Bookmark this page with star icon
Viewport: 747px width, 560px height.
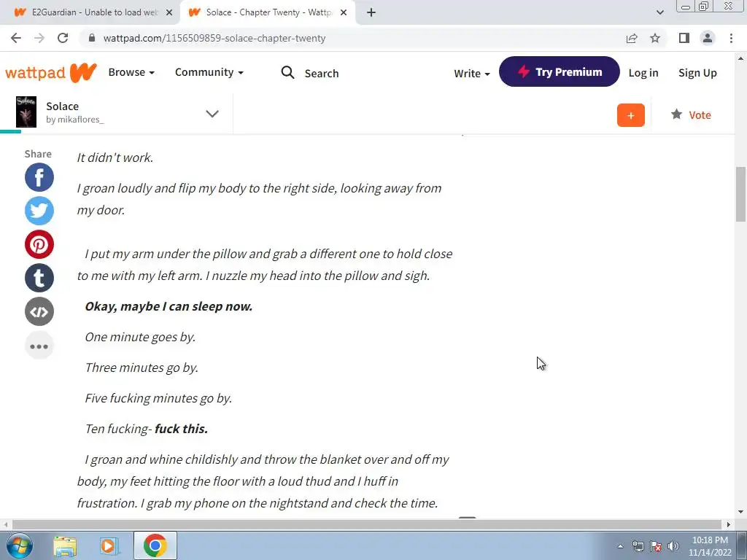click(655, 38)
